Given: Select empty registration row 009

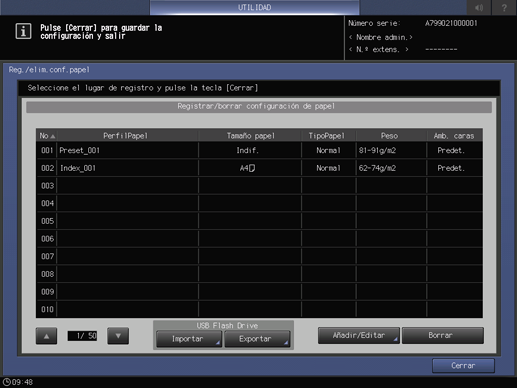Looking at the screenshot, I should [259, 292].
